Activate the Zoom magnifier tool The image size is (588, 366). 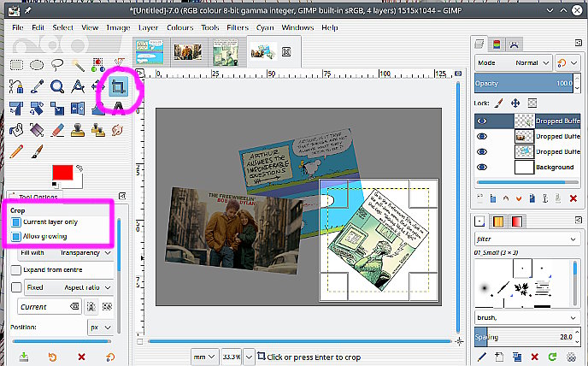[x=57, y=86]
